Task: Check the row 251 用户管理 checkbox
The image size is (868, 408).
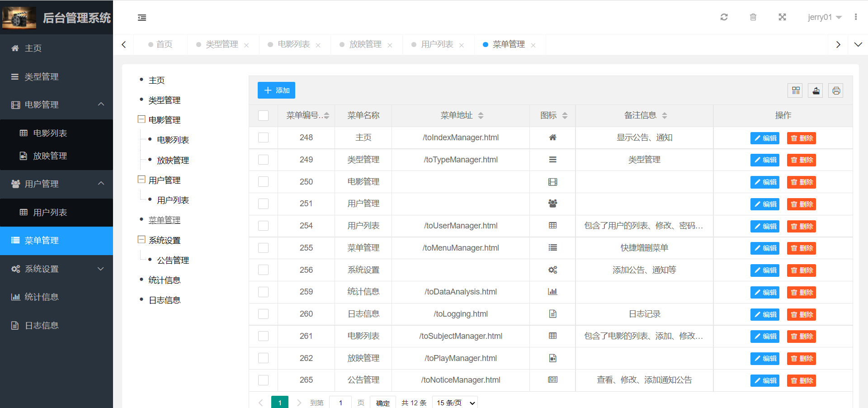Action: (x=263, y=204)
